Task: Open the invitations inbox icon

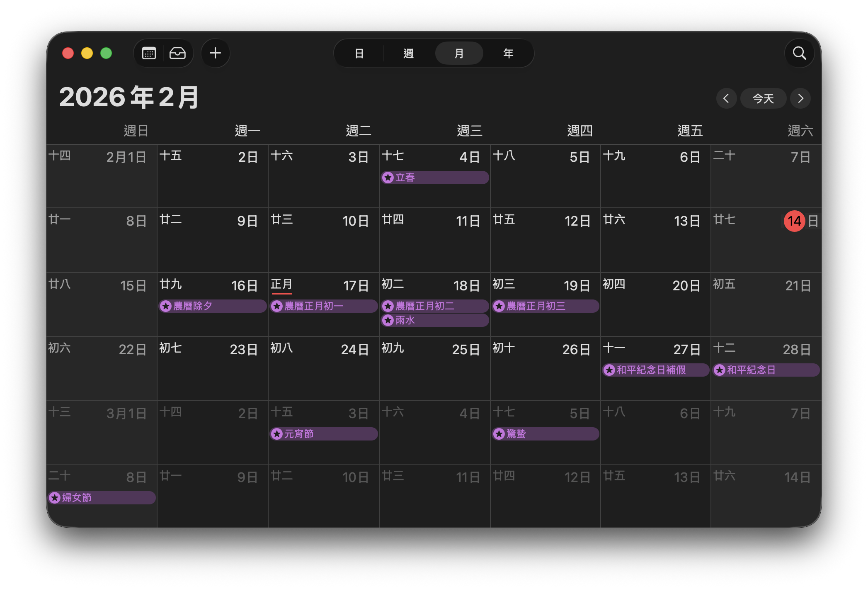Action: (x=177, y=53)
